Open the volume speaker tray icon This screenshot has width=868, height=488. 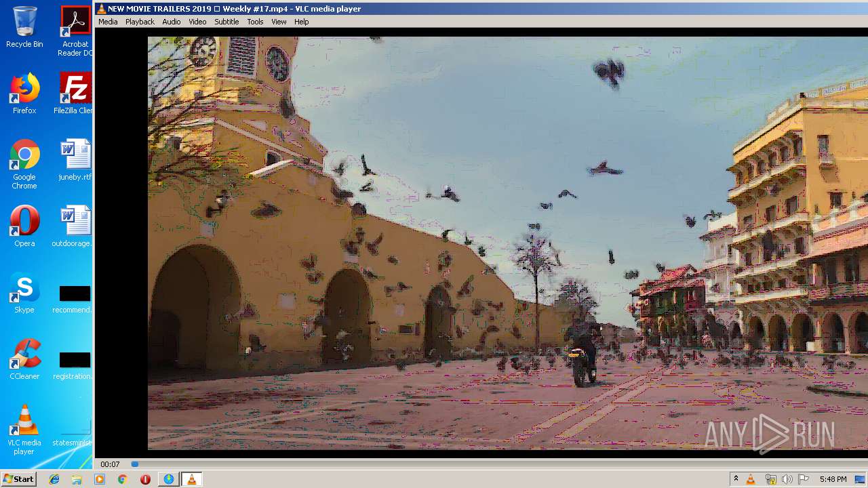(787, 479)
